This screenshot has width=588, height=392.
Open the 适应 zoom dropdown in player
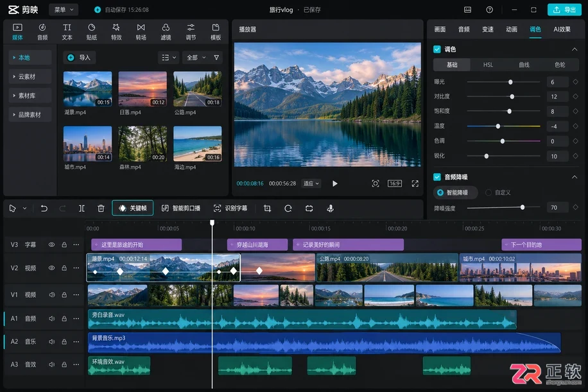pos(311,183)
